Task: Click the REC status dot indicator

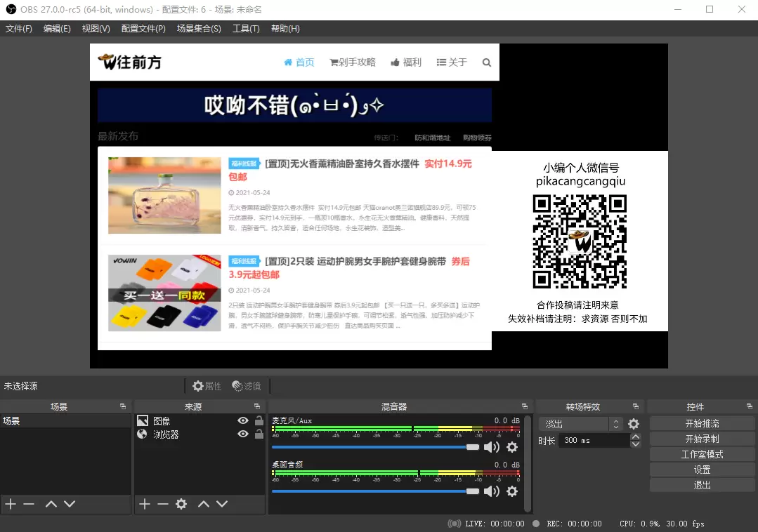Action: pyautogui.click(x=536, y=524)
